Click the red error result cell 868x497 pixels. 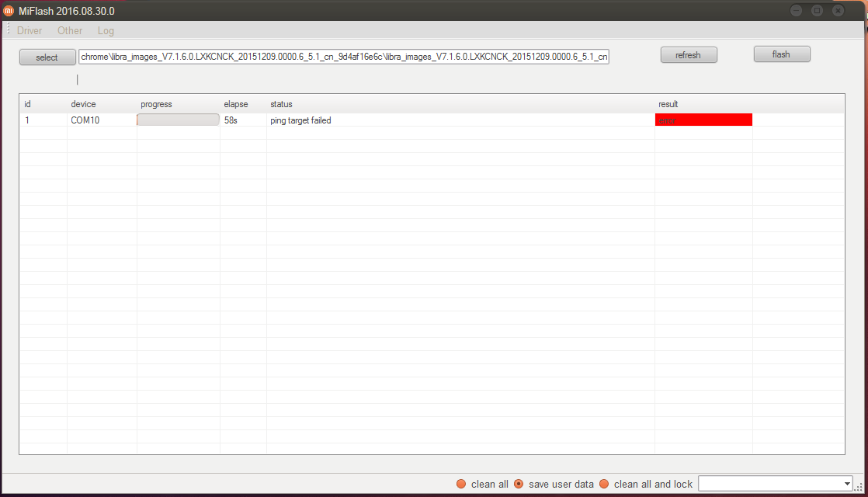click(703, 120)
